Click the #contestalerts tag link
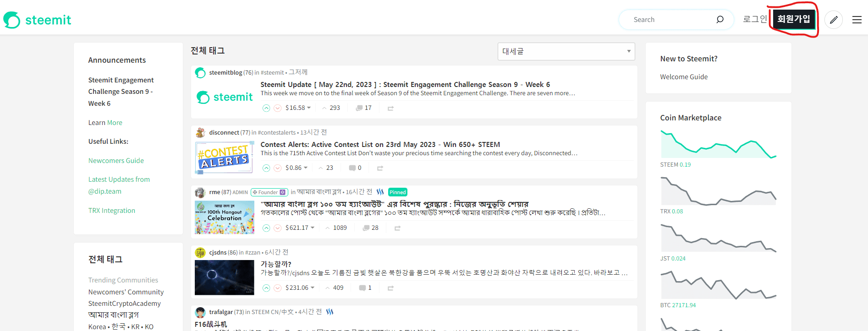868x331 pixels. pyautogui.click(x=277, y=133)
